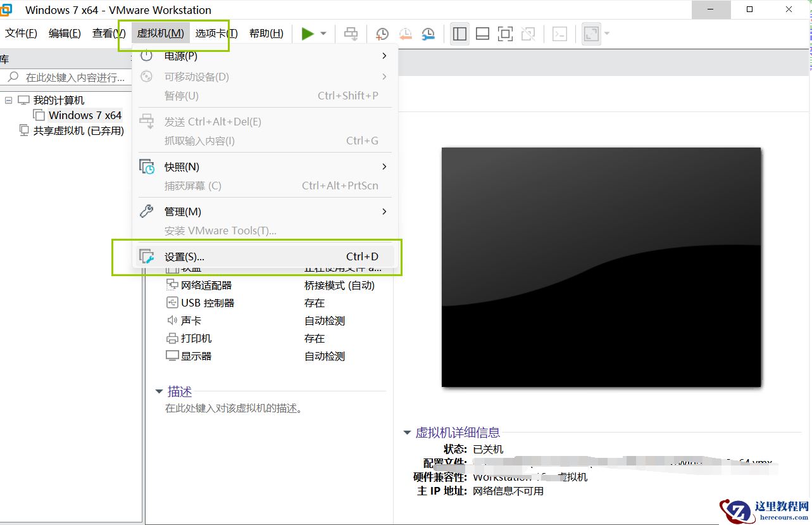812x525 pixels.
Task: Click the green Power On button icon
Action: coord(308,34)
